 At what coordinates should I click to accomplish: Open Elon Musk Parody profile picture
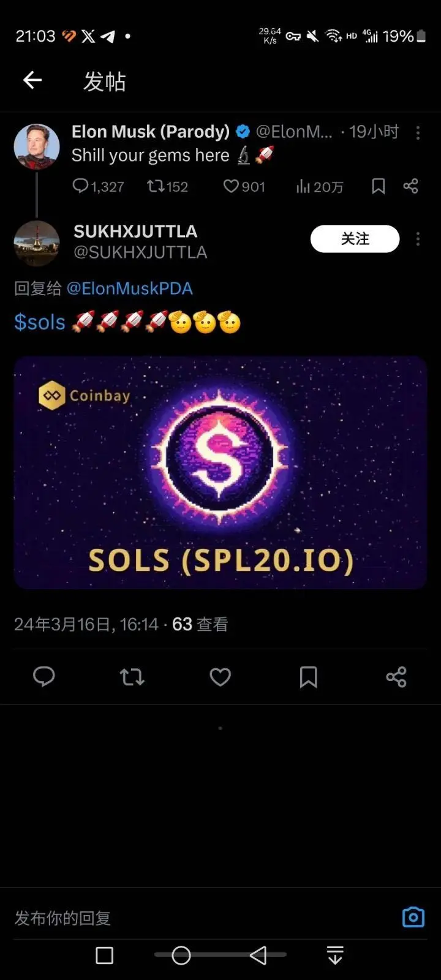tap(37, 146)
